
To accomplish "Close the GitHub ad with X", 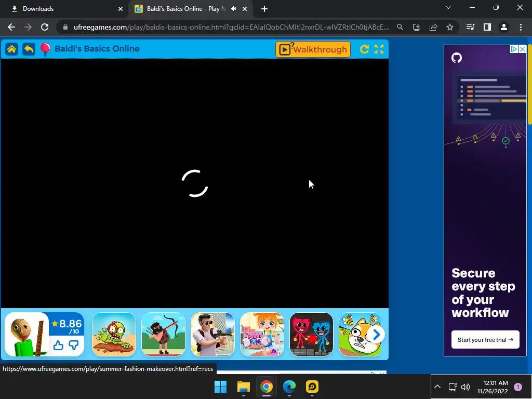I will pyautogui.click(x=523, y=49).
